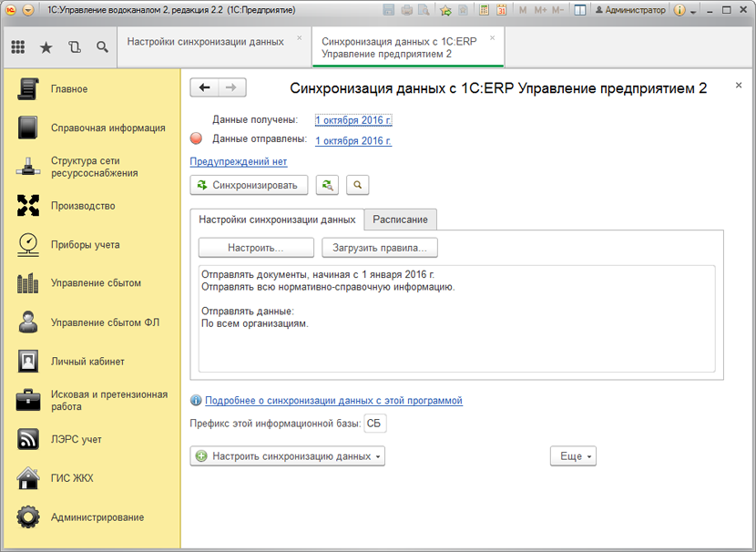The image size is (756, 552).
Task: Click the prefix field containing СБ
Action: (x=374, y=424)
